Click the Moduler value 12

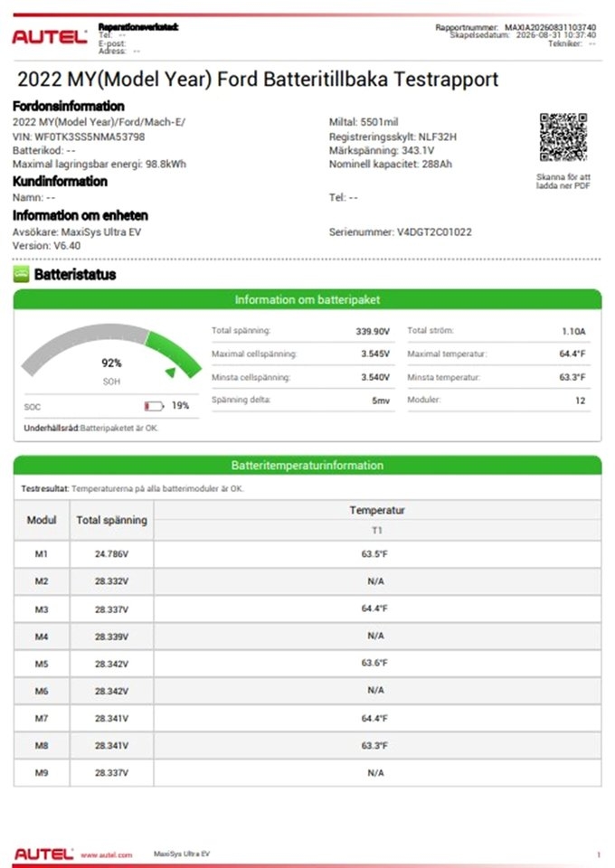(x=580, y=401)
